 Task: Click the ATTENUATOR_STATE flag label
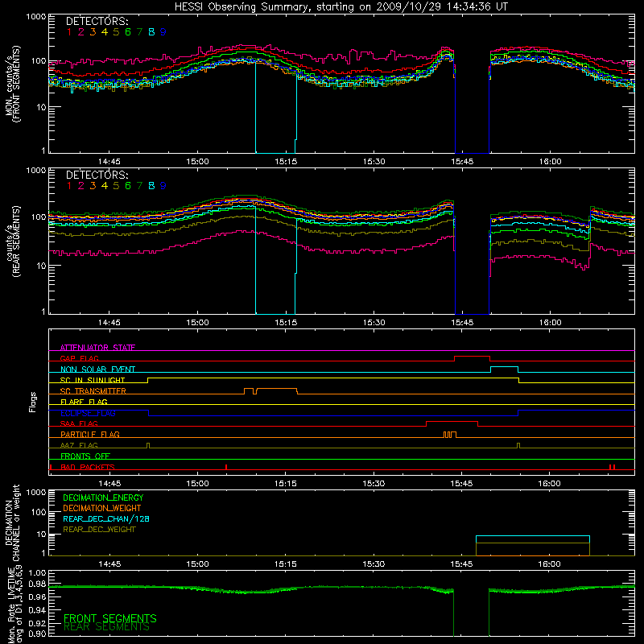click(x=97, y=348)
